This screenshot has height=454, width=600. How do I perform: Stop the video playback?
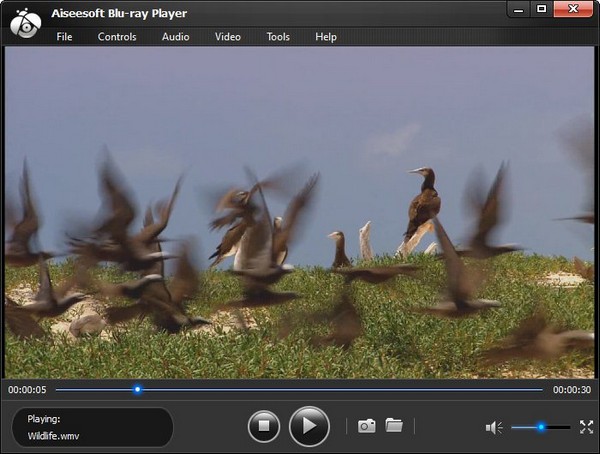(x=264, y=427)
